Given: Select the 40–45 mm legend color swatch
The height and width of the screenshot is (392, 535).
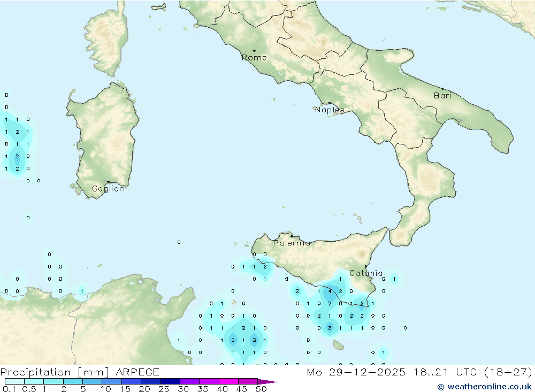Looking at the screenshot, I should [x=228, y=381].
